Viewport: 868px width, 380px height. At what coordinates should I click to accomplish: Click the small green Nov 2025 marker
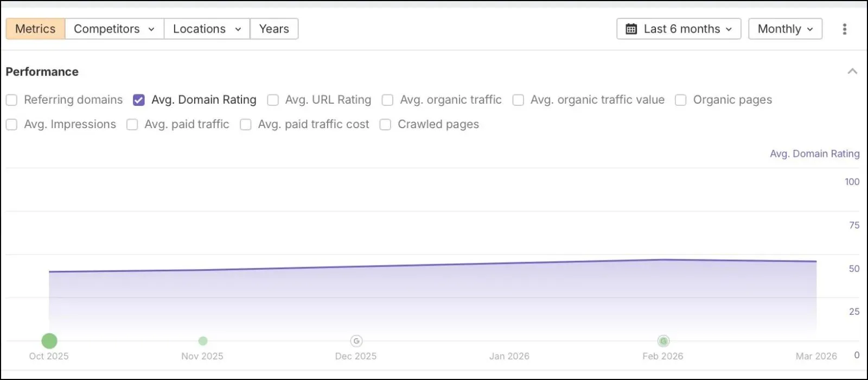tap(203, 341)
